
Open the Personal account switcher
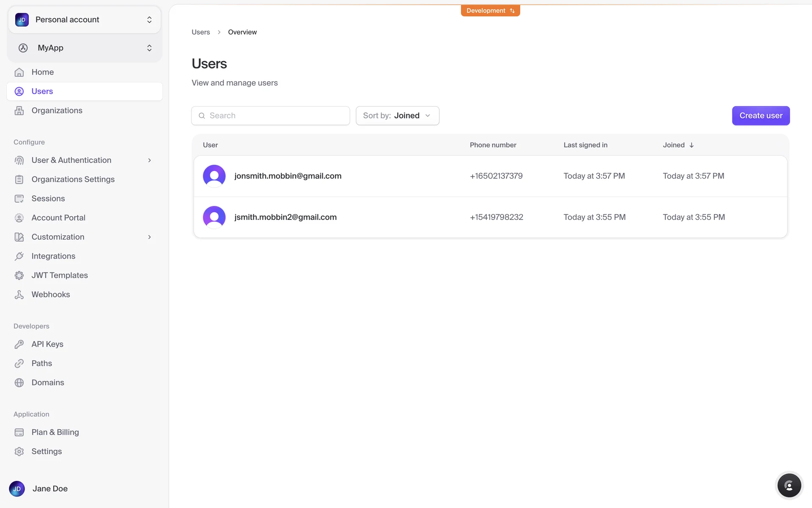click(x=84, y=20)
